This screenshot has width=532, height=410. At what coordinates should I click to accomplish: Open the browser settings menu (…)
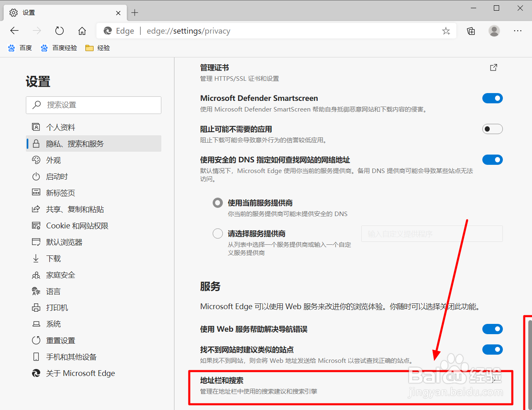(518, 31)
